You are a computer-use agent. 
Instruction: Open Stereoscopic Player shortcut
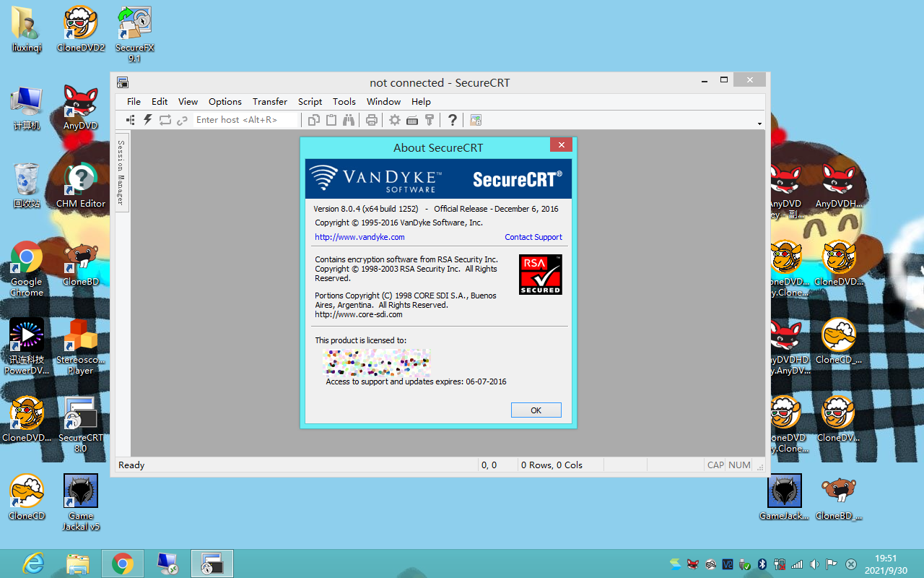pos(81,347)
